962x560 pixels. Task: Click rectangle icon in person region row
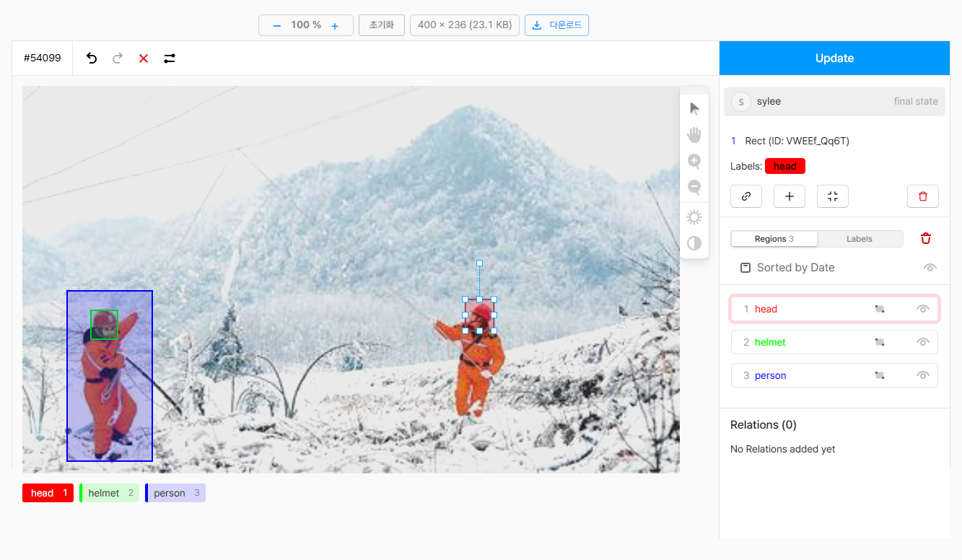point(880,375)
